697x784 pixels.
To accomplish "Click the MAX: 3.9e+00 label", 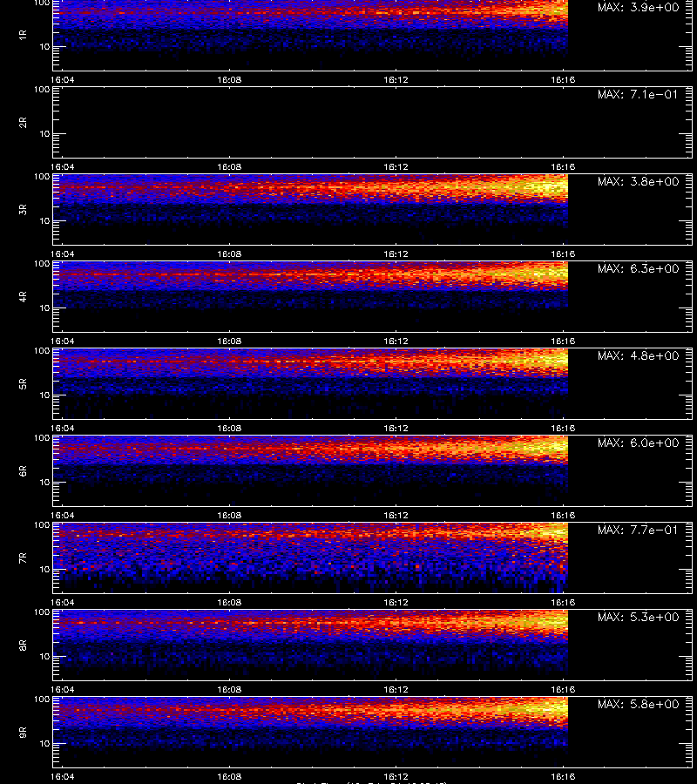I will point(638,8).
